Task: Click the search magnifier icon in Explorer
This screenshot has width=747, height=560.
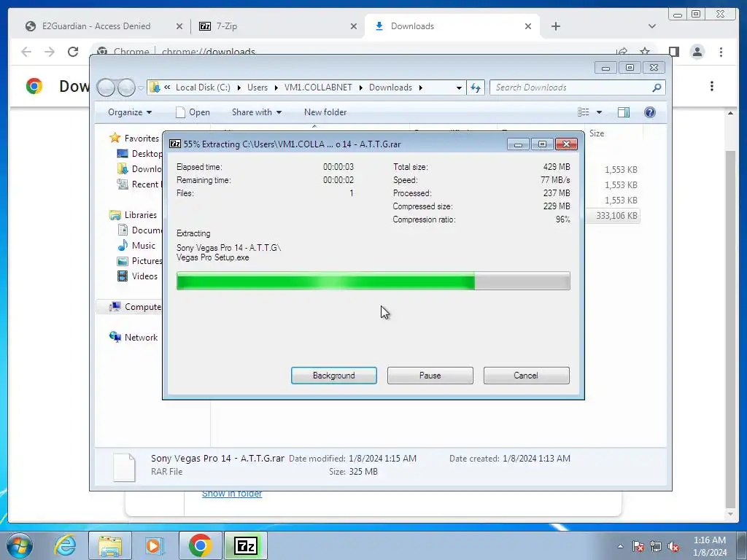Action: tap(657, 87)
